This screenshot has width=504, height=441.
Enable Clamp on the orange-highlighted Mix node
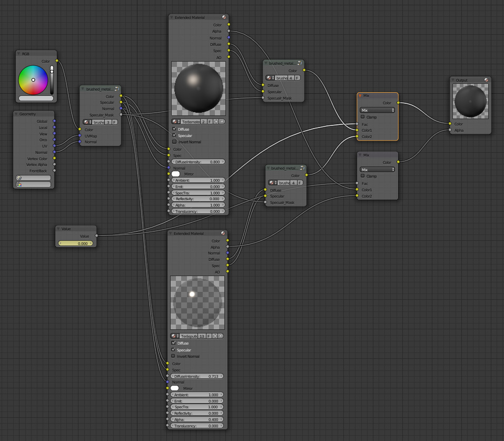tap(362, 116)
